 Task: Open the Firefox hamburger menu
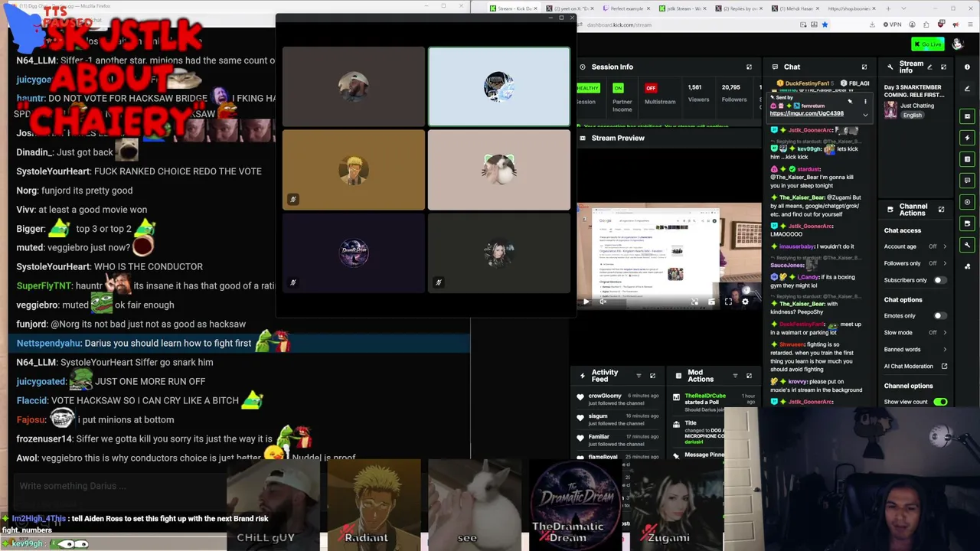[971, 24]
